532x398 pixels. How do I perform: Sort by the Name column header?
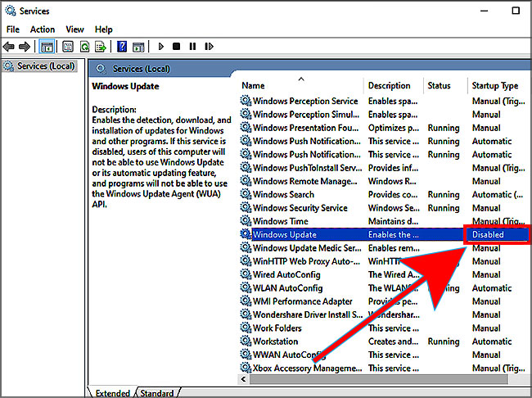253,85
